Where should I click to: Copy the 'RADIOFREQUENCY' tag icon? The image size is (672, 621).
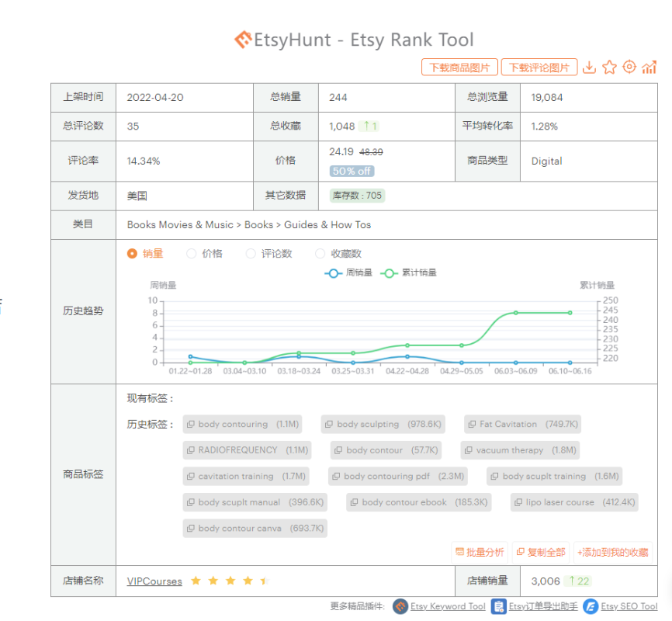[x=191, y=450]
